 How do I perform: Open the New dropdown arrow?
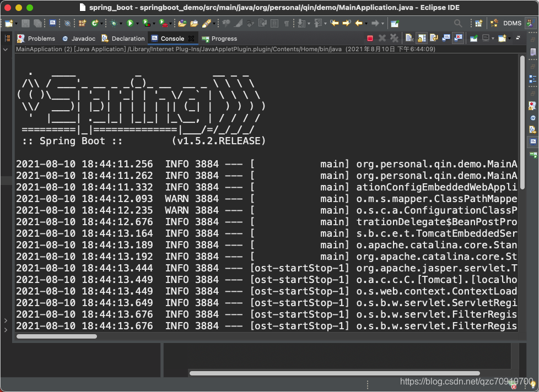click(16, 24)
